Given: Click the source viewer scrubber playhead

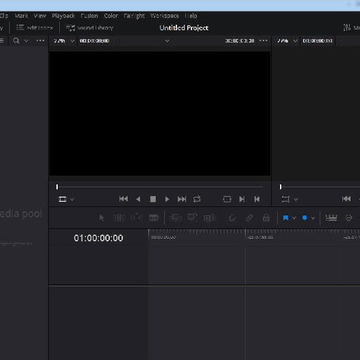Looking at the screenshot, I should point(57,187).
